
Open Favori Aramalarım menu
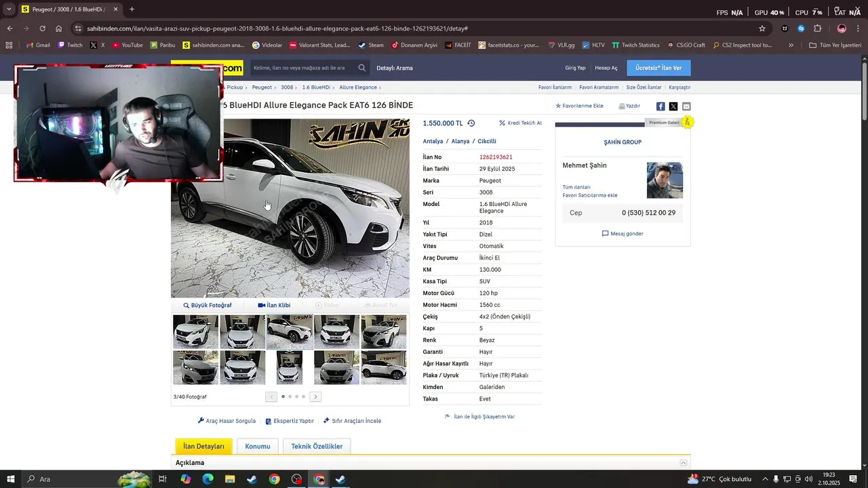599,87
